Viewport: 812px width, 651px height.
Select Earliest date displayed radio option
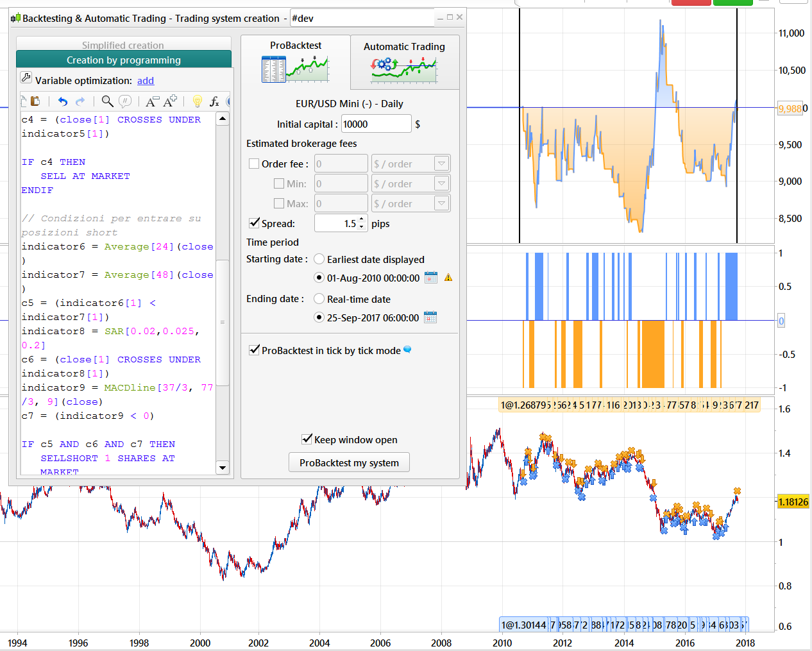click(319, 259)
